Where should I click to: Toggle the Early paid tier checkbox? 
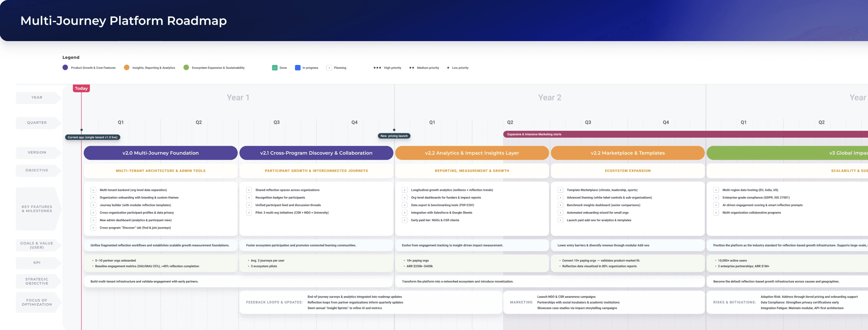[x=405, y=220]
